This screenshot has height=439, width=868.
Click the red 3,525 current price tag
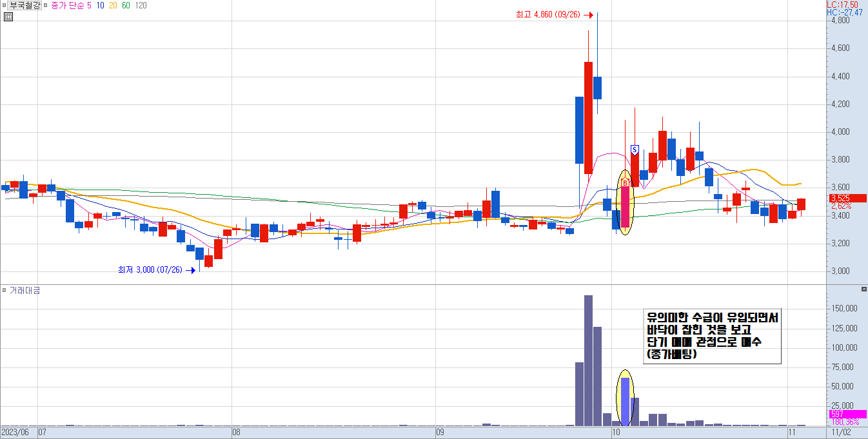tap(847, 198)
